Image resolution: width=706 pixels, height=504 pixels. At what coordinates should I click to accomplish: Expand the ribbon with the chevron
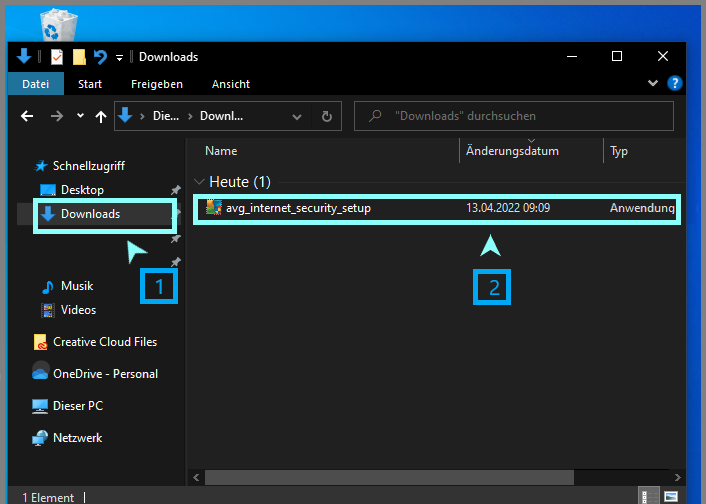pos(652,83)
